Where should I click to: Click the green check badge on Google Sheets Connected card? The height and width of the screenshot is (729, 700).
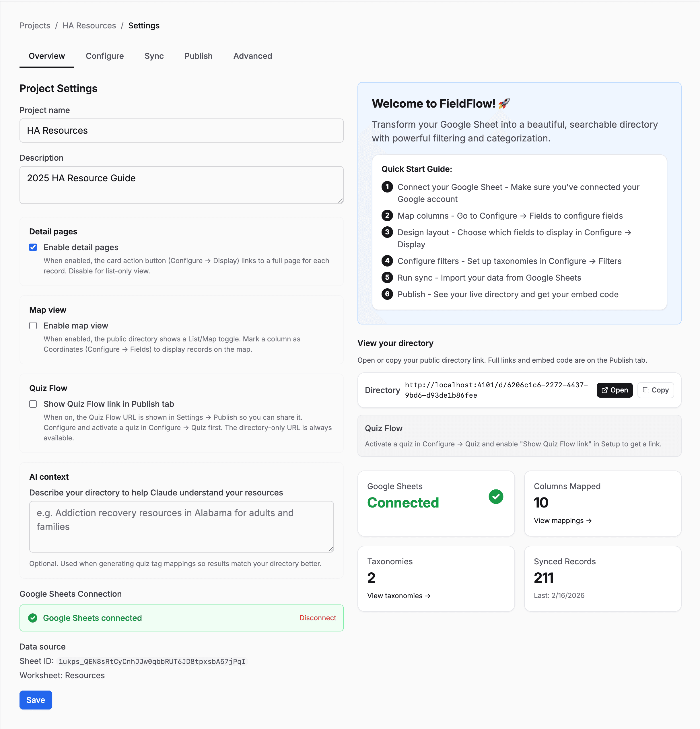[x=496, y=497]
